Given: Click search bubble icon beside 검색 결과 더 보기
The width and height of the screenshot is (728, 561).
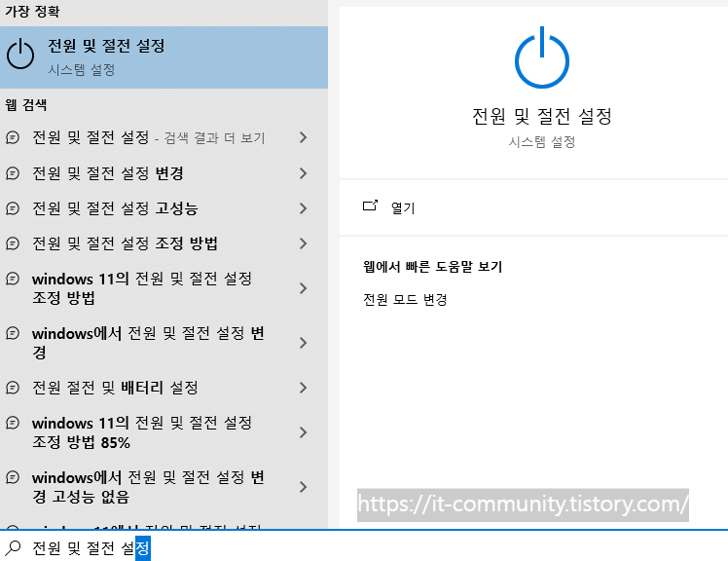Looking at the screenshot, I should pyautogui.click(x=13, y=137).
